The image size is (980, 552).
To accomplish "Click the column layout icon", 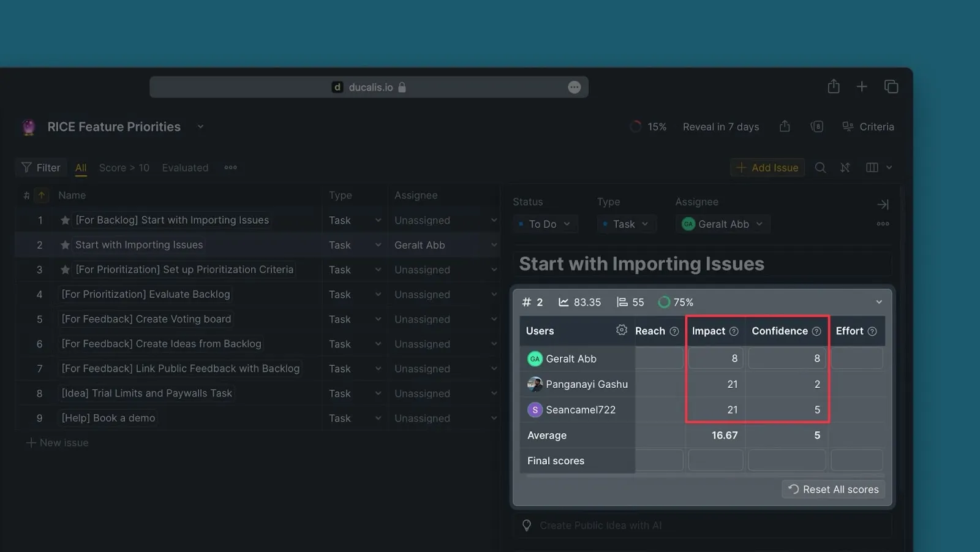I will pyautogui.click(x=872, y=168).
